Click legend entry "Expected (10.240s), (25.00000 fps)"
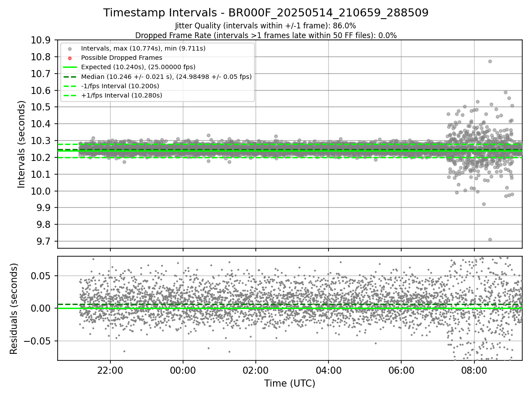Screen dimensions: 532x399 click(138, 67)
